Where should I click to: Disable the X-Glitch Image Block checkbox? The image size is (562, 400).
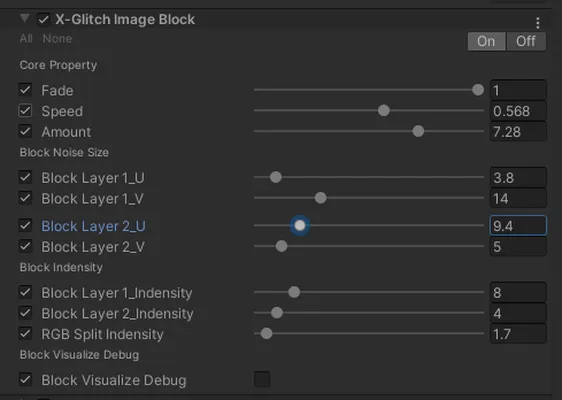(44, 19)
